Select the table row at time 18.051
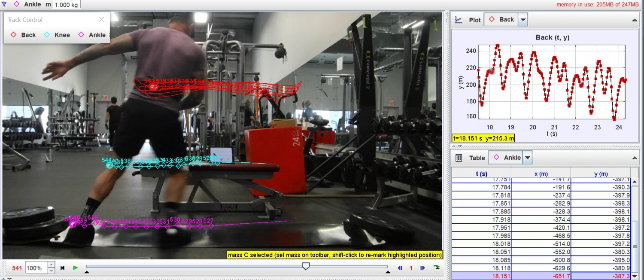Image resolution: width=644 pixels, height=280 pixels. pos(541,252)
